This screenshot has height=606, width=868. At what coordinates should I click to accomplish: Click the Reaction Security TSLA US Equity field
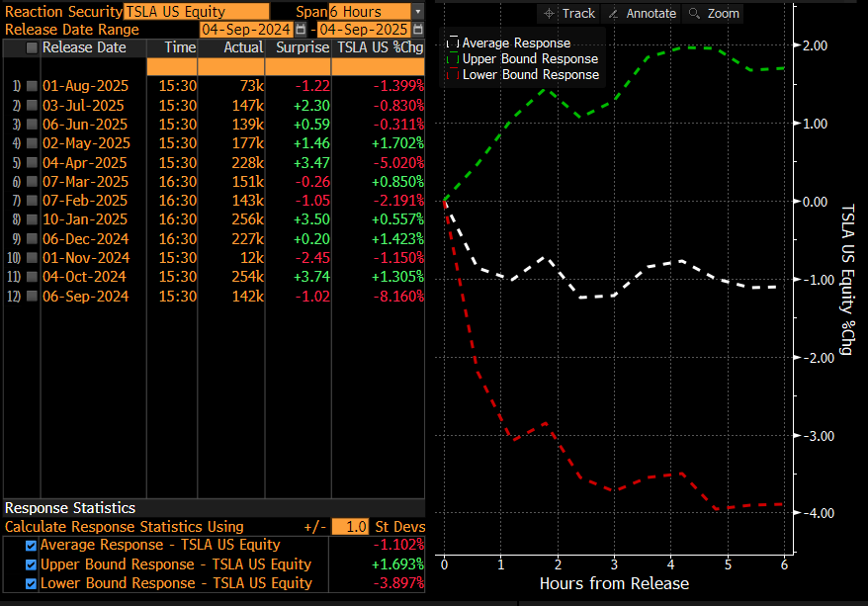click(197, 12)
